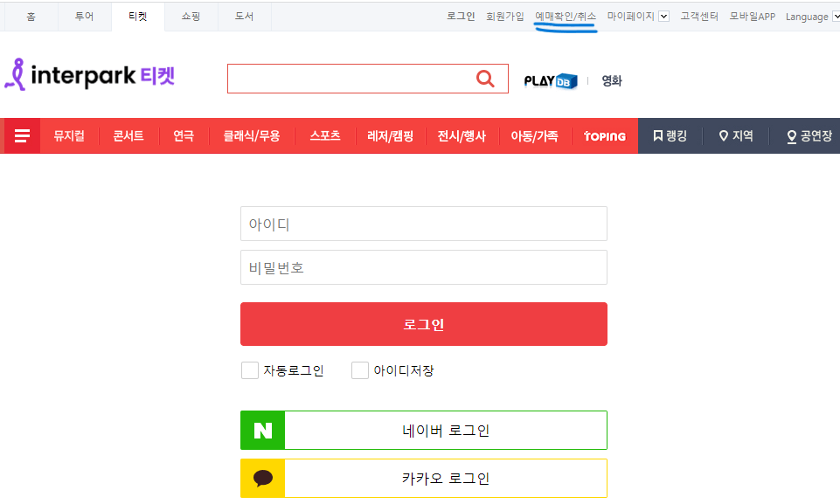Open the 고객센터 link
The width and height of the screenshot is (840, 504).
pos(699,16)
